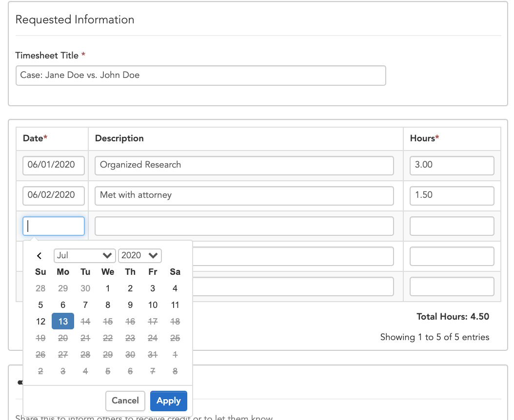This screenshot has height=420, width=514.
Task: Click the fifth-row description field
Action: click(x=293, y=286)
